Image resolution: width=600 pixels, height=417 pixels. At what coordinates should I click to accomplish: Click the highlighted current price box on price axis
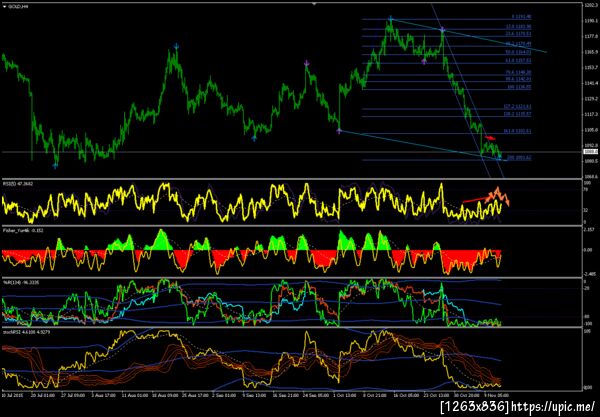pos(591,152)
